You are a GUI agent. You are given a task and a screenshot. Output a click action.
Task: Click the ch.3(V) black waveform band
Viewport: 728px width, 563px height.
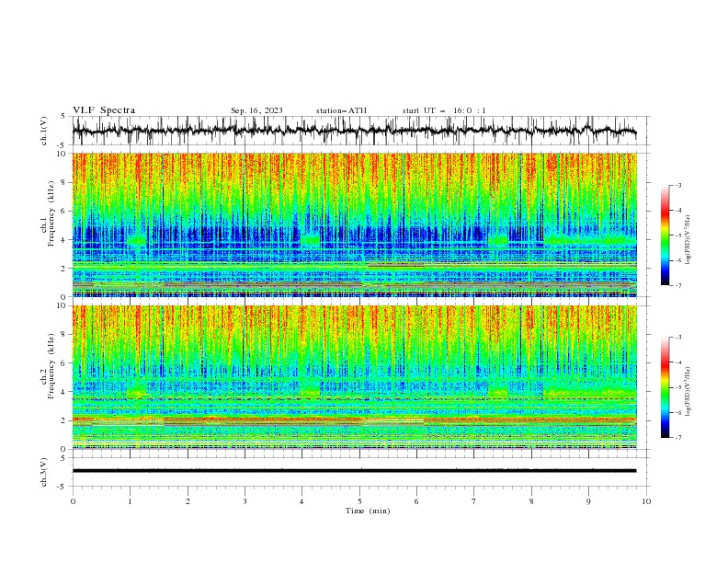(x=354, y=471)
